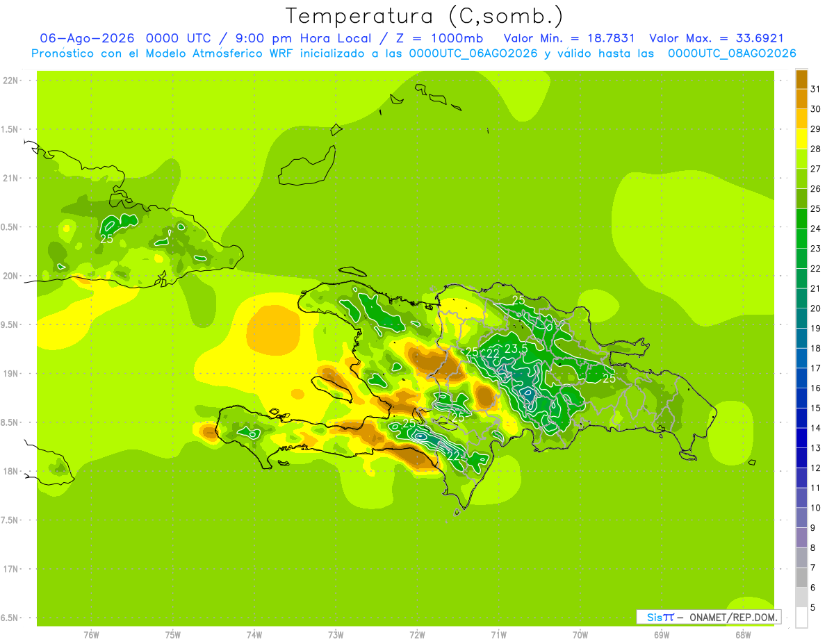This screenshot has height=644, width=834.
Task: Click the gray swatch between 6 and 7
Action: coord(801,577)
